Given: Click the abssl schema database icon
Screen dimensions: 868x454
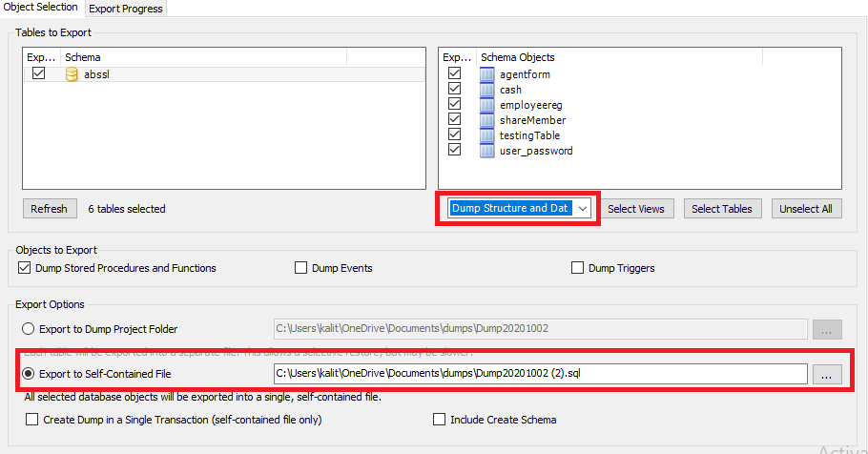Looking at the screenshot, I should coord(72,74).
